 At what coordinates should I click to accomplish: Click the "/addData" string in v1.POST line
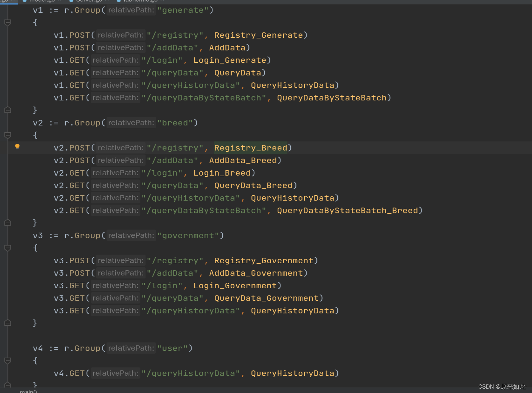[x=172, y=48]
